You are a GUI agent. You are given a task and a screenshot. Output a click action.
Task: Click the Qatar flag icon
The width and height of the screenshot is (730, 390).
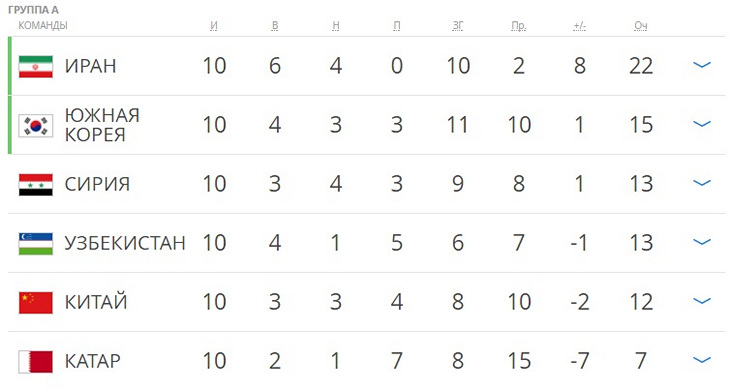click(x=36, y=362)
